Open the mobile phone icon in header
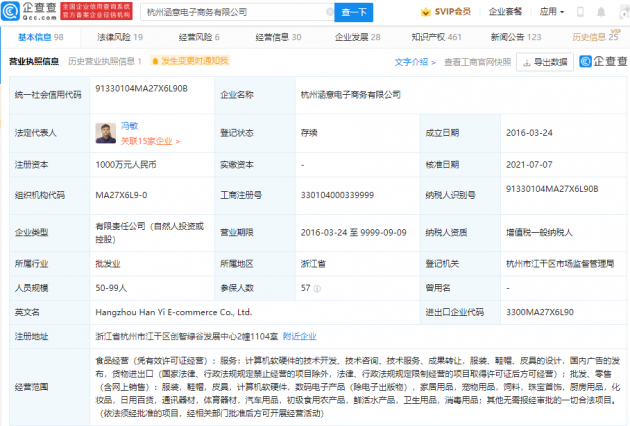630x426 pixels. [x=580, y=12]
